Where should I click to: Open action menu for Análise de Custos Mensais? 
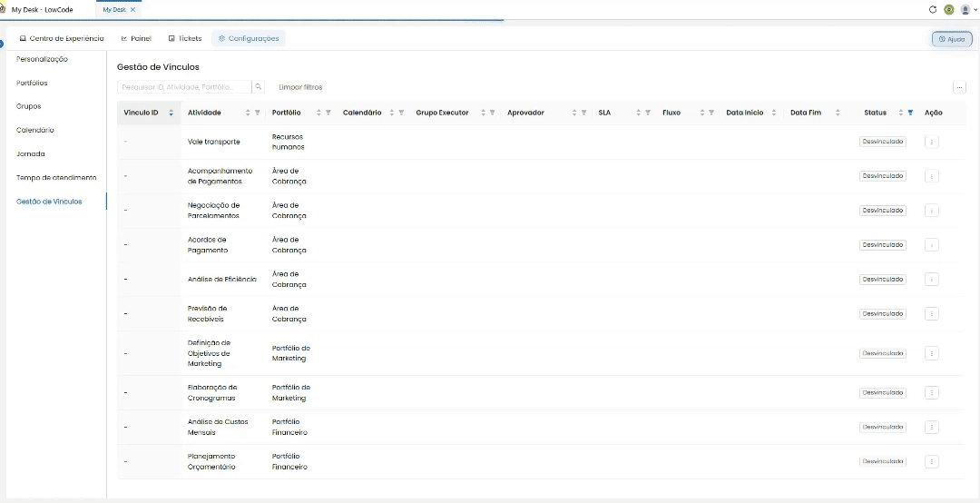click(932, 428)
